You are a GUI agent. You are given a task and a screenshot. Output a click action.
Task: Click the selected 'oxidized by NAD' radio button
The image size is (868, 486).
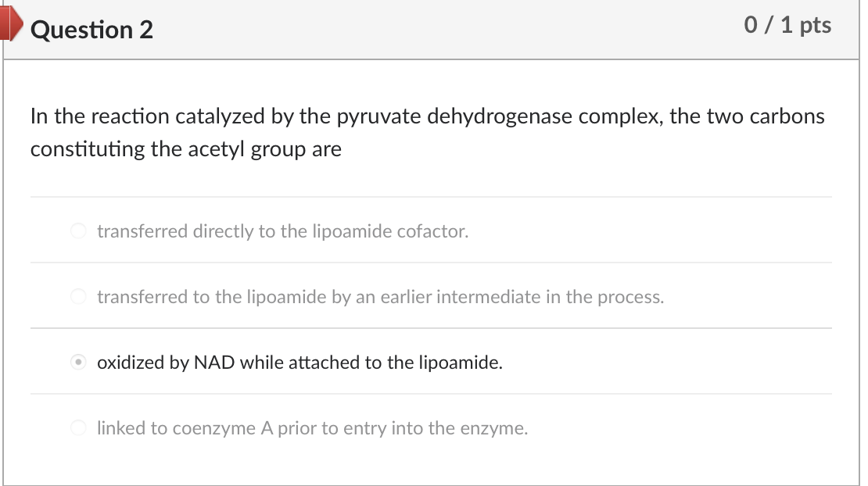point(78,363)
